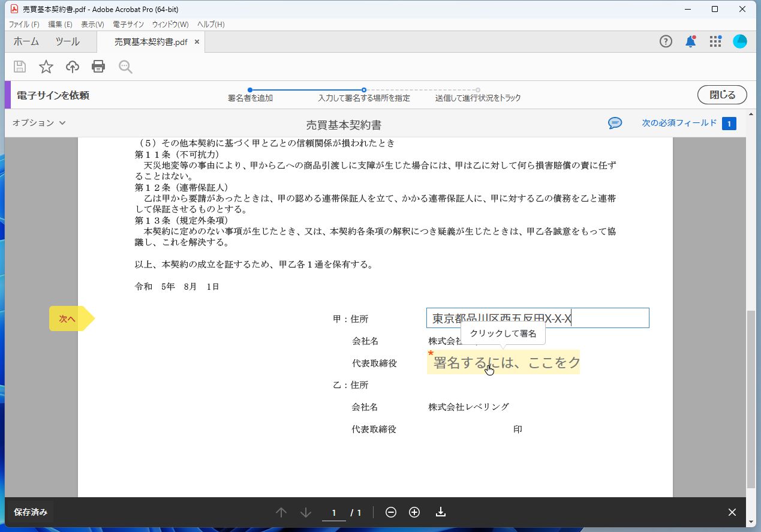The width and height of the screenshot is (761, 532).
Task: Open the share file icon
Action: [x=72, y=67]
